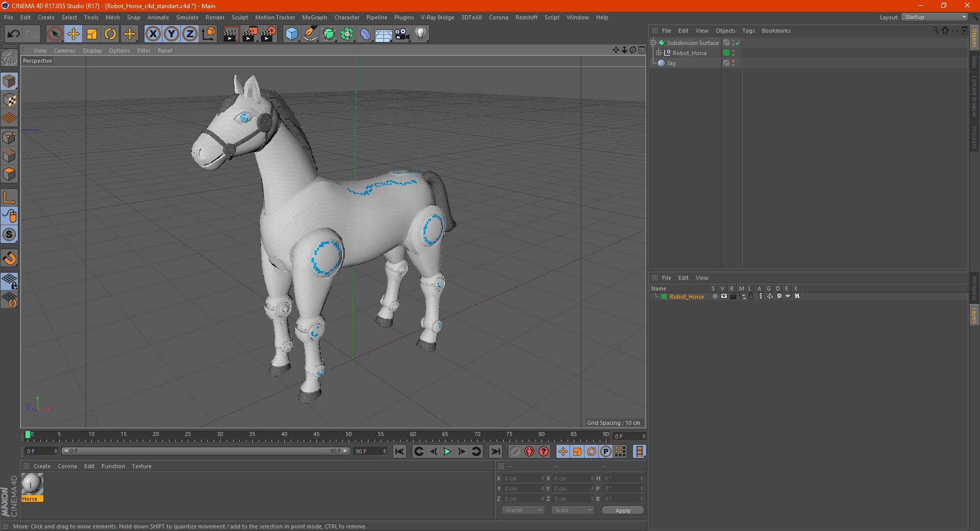
Task: Activate the Rotate tool
Action: point(110,34)
